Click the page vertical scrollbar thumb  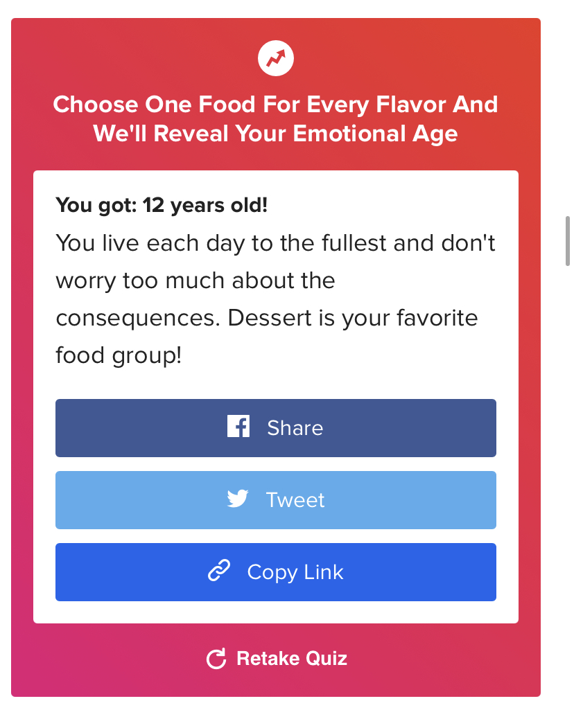[568, 241]
